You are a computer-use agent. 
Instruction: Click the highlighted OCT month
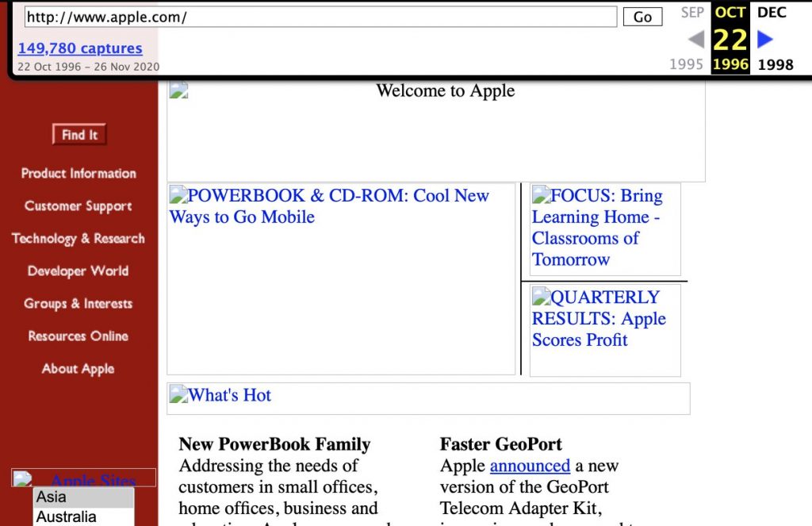click(730, 13)
